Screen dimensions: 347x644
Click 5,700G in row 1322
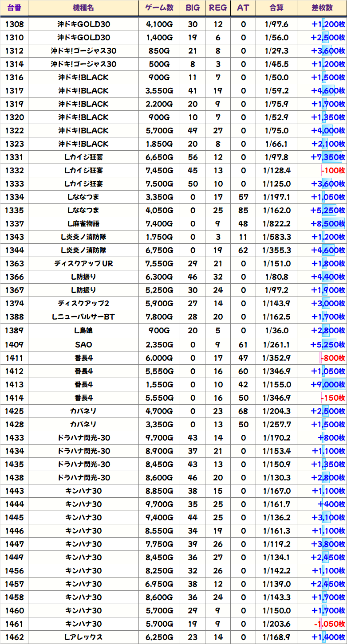pos(159,131)
